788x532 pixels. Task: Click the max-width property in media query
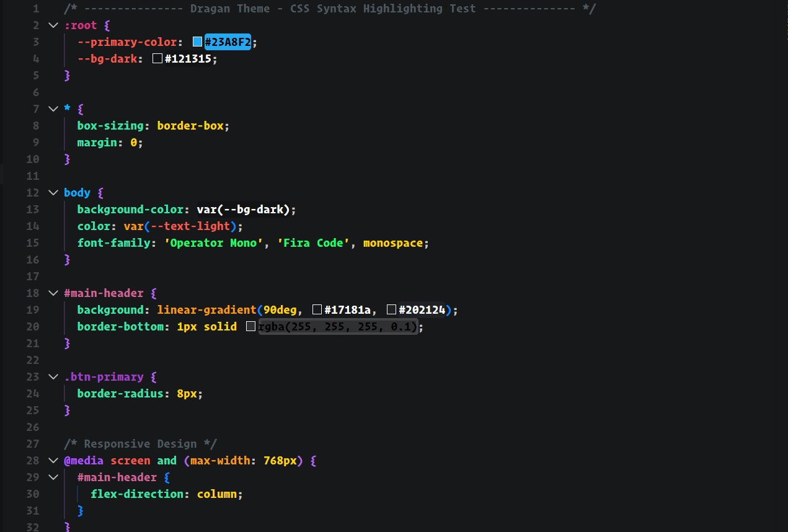(x=220, y=461)
